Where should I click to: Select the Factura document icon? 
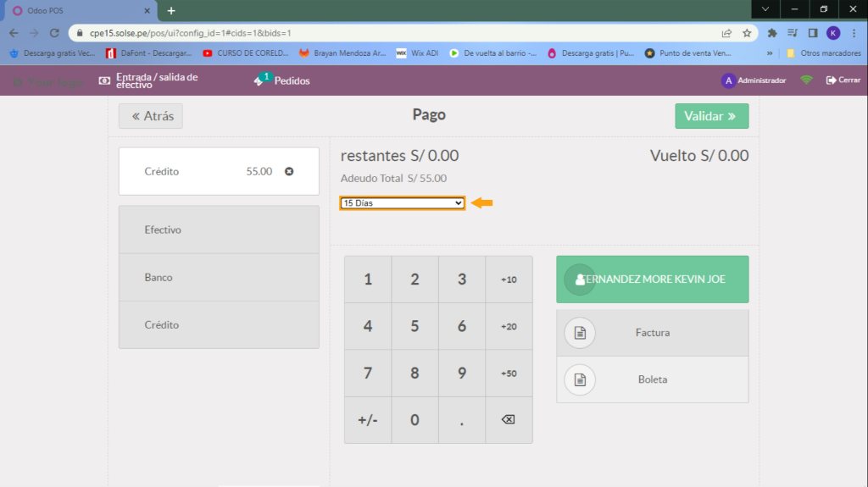coord(580,333)
